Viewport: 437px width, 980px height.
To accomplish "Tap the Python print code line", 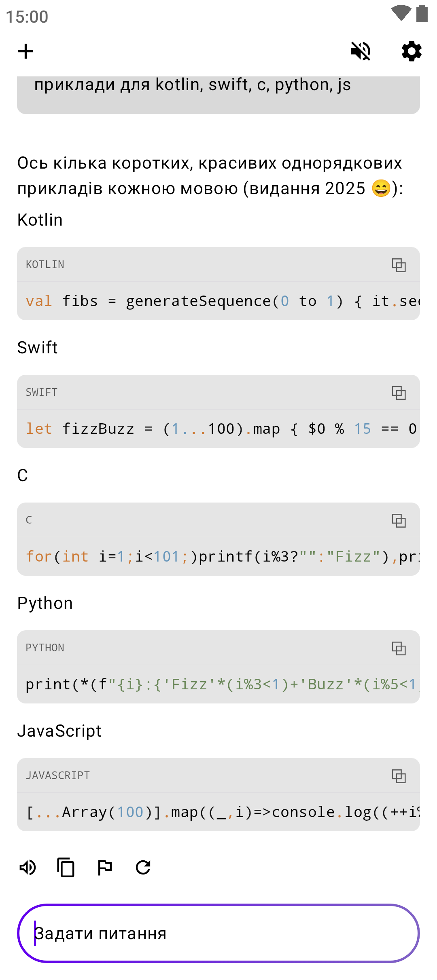I will pos(218,684).
